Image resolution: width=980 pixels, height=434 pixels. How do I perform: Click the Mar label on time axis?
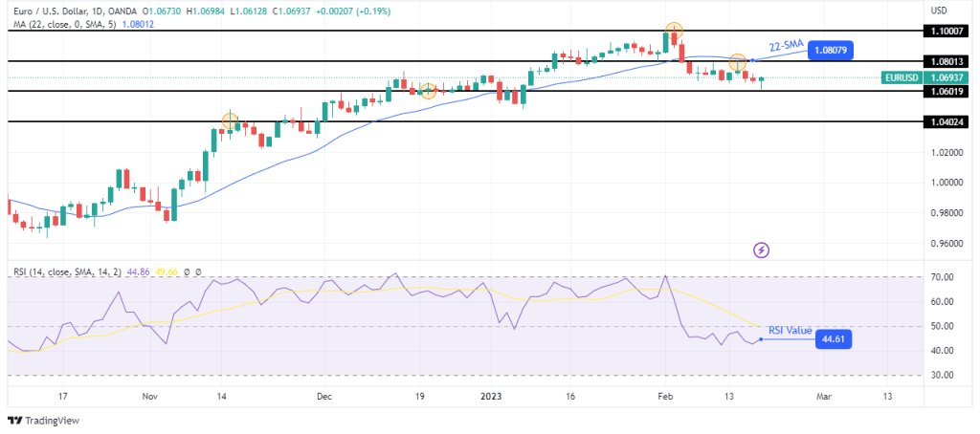[824, 397]
